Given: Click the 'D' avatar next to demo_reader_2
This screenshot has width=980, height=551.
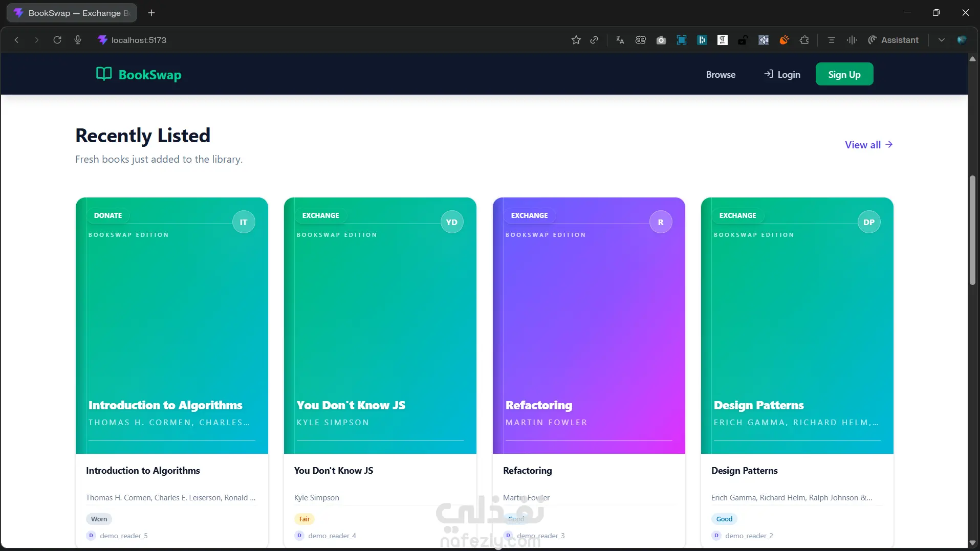Looking at the screenshot, I should 716,536.
